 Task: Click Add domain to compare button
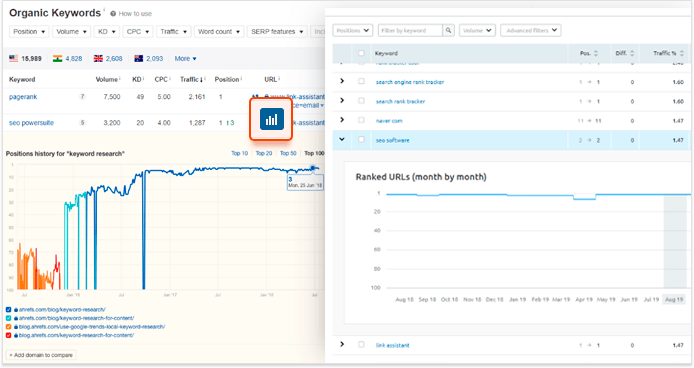point(41,355)
